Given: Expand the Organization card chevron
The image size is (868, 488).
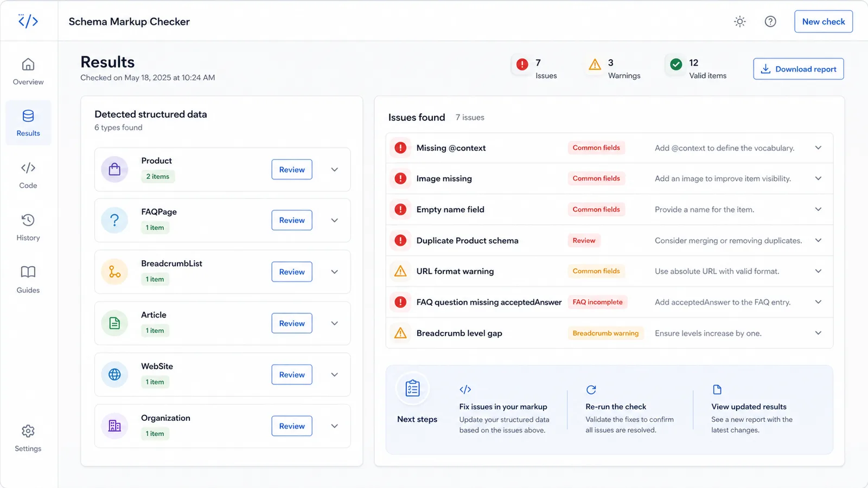Looking at the screenshot, I should click(335, 426).
